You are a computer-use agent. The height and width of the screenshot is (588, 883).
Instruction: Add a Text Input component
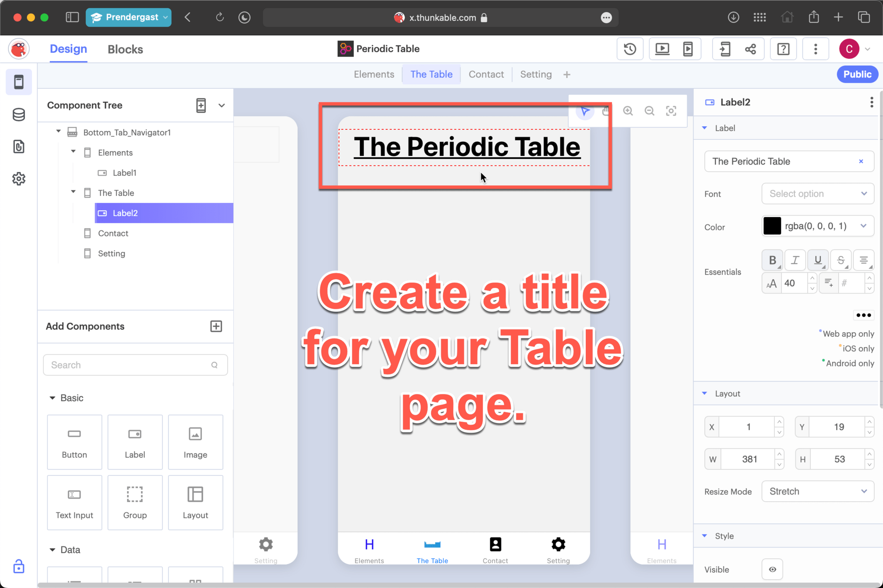pyautogui.click(x=75, y=502)
